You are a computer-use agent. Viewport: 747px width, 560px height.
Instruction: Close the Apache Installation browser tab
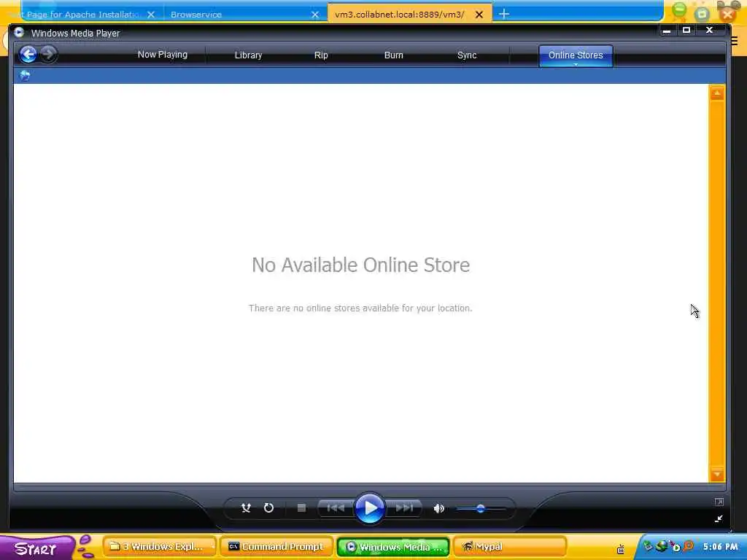(151, 15)
